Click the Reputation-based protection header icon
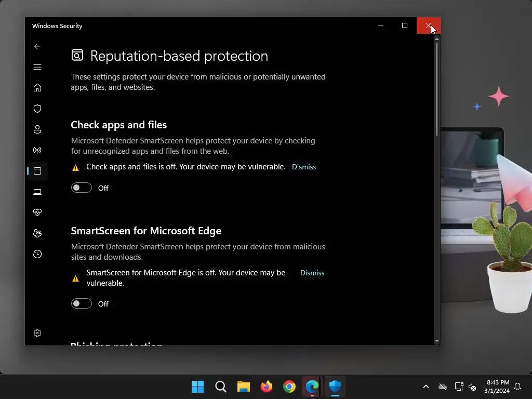 click(x=77, y=55)
